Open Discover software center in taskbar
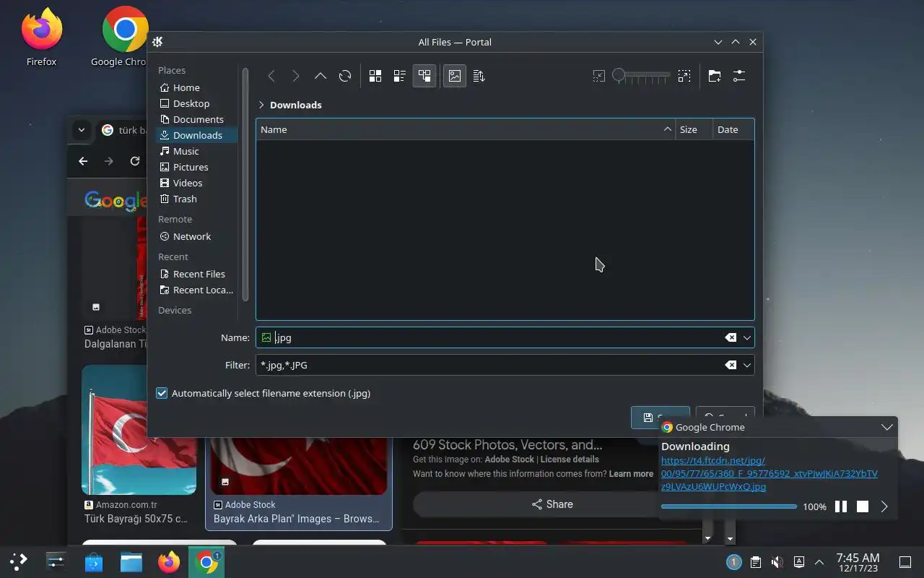The height and width of the screenshot is (578, 924). tap(93, 561)
